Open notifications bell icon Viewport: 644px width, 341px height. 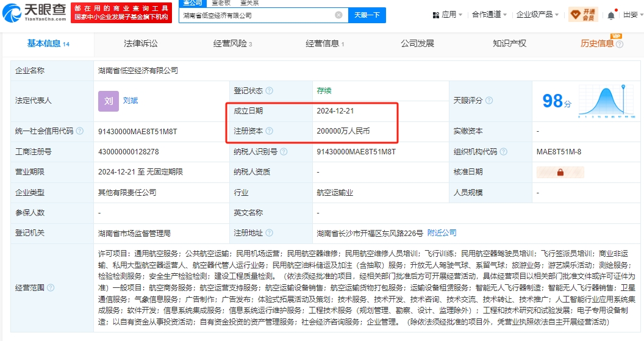pyautogui.click(x=611, y=15)
